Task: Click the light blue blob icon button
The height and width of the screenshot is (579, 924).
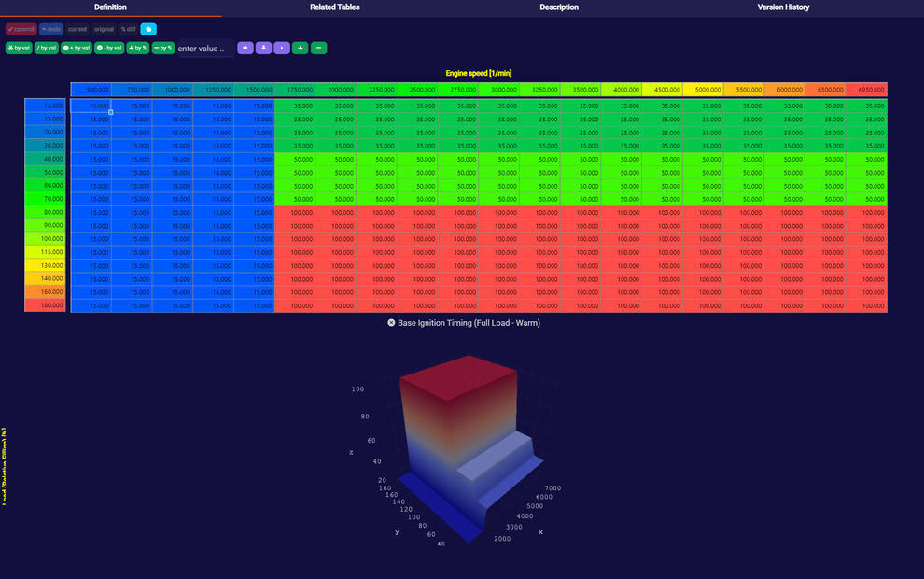Action: 148,29
